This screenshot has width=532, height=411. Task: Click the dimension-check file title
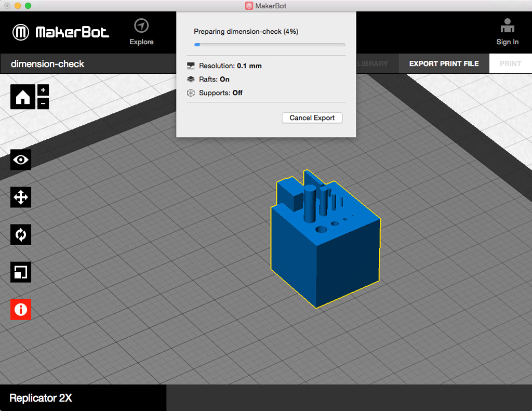pos(47,64)
